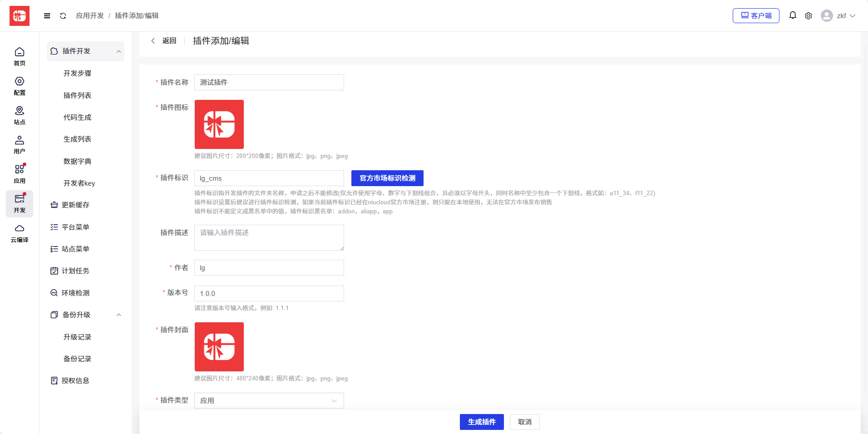Click the 生成插件 submit button
868x434 pixels.
click(x=482, y=422)
